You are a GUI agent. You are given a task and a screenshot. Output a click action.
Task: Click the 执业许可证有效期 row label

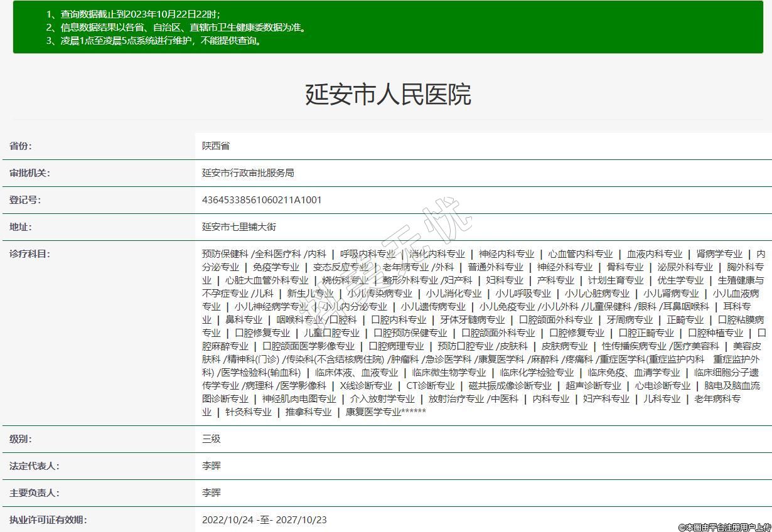(x=48, y=519)
